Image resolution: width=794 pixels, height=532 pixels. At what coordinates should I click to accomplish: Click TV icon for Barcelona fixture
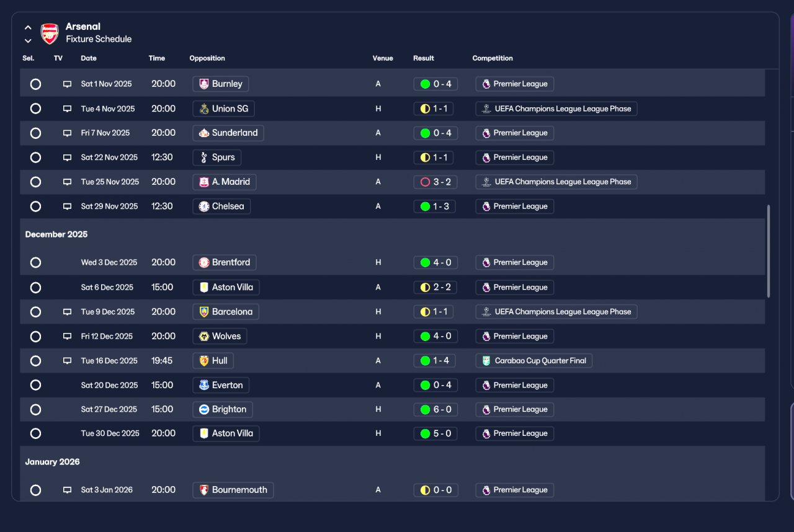pyautogui.click(x=67, y=312)
